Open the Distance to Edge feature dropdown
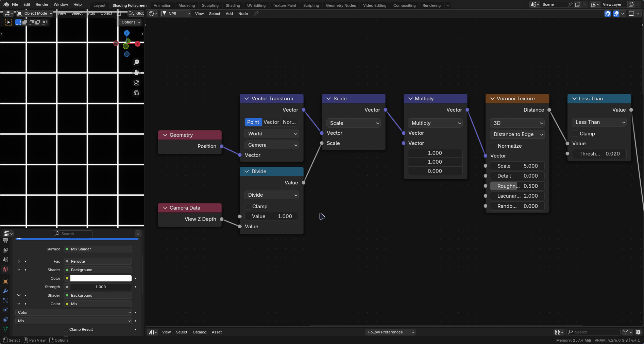644x344 pixels. click(517, 134)
